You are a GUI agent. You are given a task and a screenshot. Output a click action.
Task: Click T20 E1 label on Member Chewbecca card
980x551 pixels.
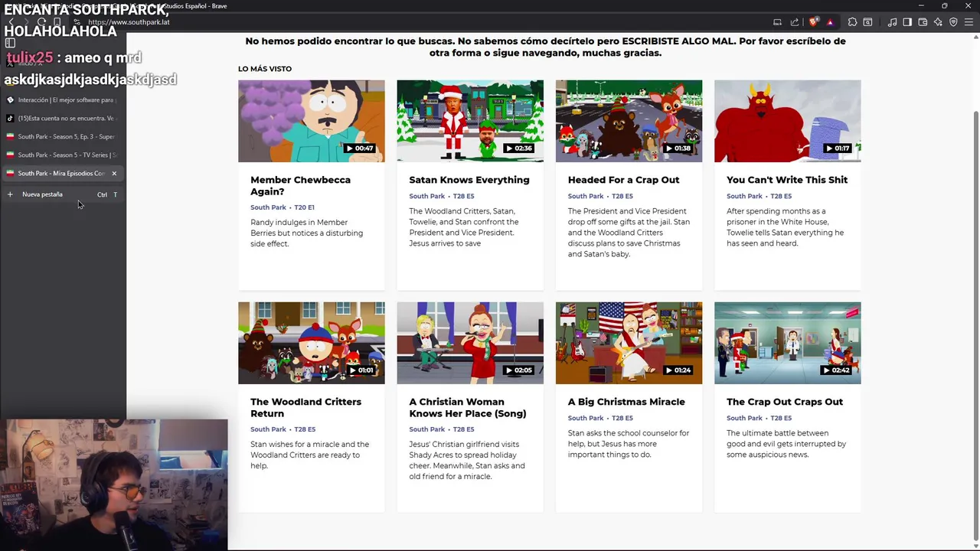[304, 207]
